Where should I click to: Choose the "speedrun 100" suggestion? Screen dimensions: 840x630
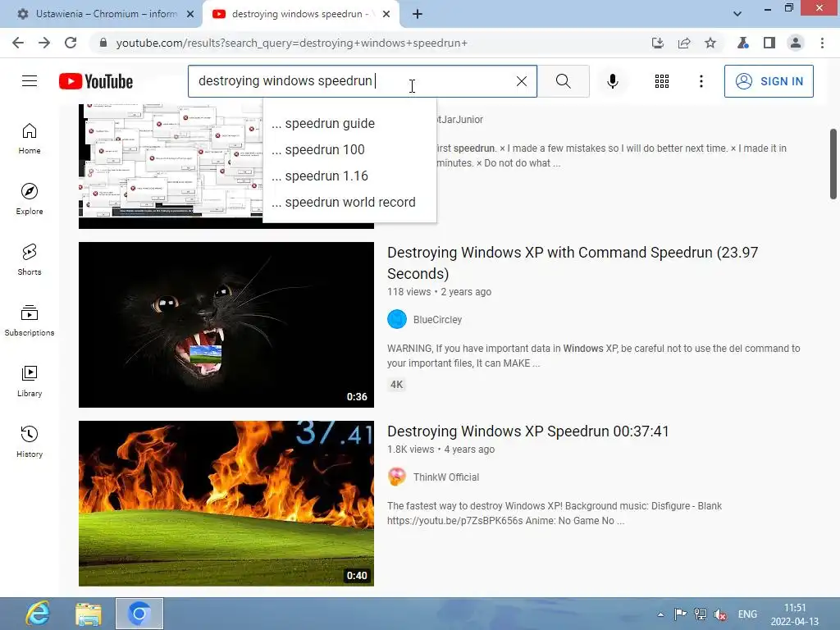click(x=349, y=149)
